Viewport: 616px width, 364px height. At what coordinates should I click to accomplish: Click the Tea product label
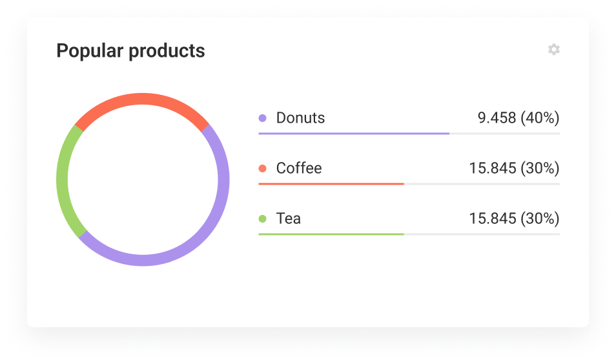(x=288, y=219)
